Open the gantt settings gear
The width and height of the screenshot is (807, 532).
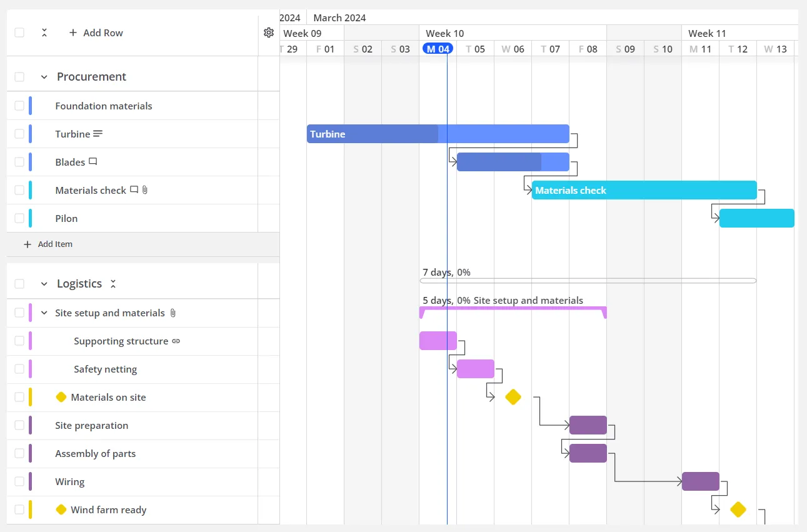[x=269, y=33]
